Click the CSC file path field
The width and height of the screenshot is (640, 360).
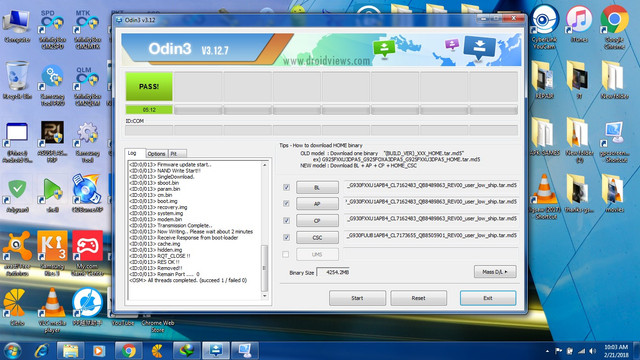(431, 236)
